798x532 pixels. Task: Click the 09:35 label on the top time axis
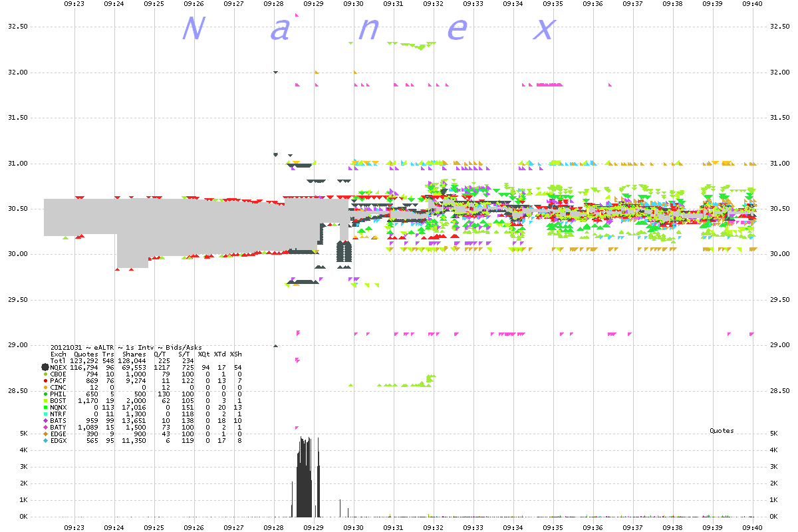[x=553, y=3]
